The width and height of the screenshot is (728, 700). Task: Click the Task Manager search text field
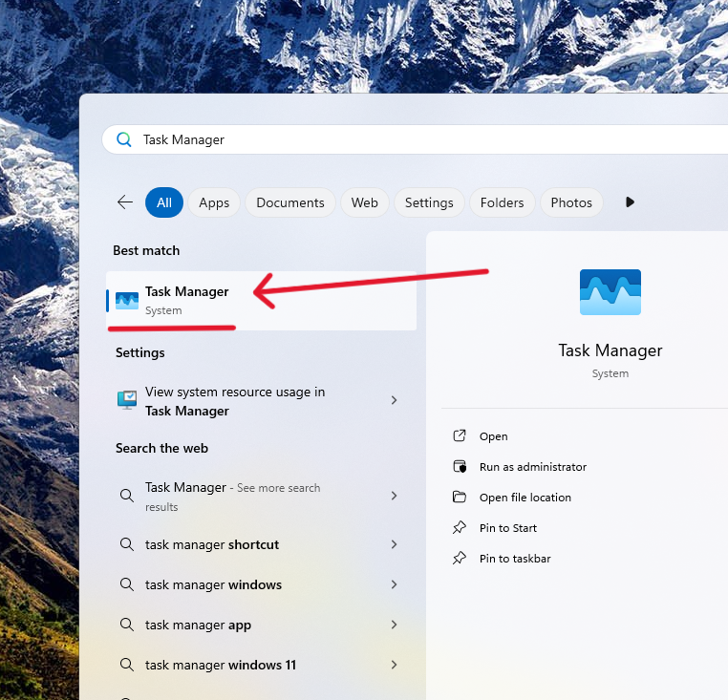point(415,139)
